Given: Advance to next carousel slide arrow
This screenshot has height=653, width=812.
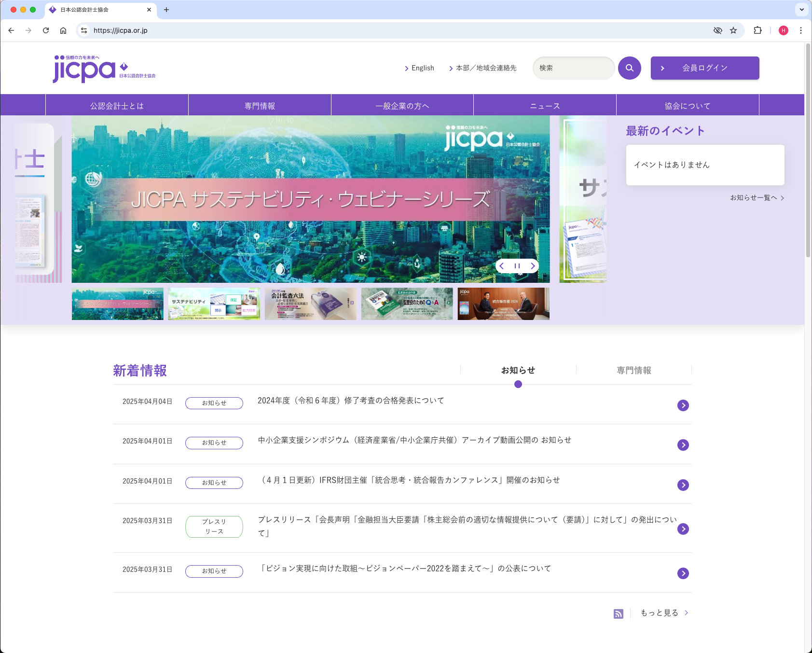Looking at the screenshot, I should point(533,266).
